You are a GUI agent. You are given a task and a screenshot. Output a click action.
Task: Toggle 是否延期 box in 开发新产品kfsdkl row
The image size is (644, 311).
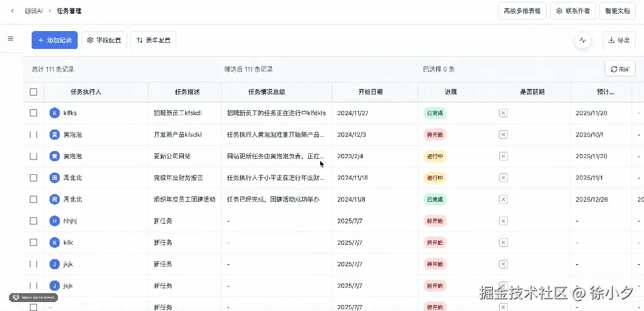pos(503,134)
